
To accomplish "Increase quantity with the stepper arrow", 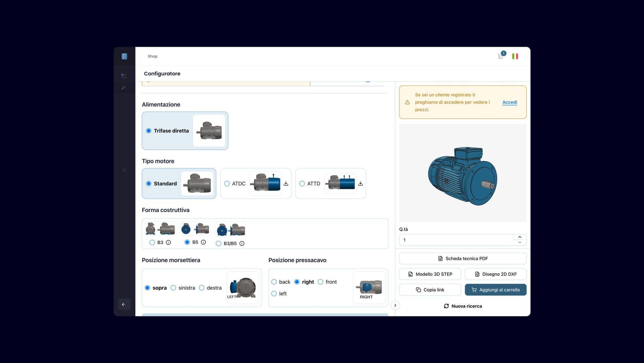I will point(520,237).
